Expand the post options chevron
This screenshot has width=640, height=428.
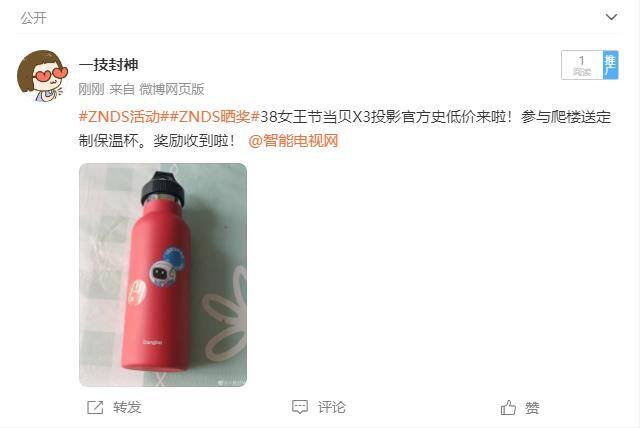click(x=611, y=17)
